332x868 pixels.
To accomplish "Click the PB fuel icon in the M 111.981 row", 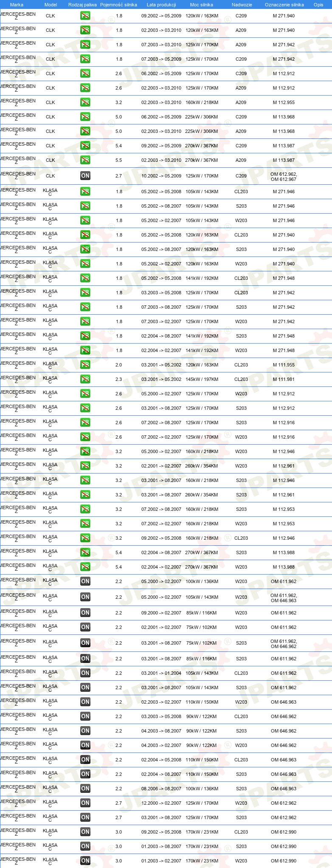I will pos(85,379).
